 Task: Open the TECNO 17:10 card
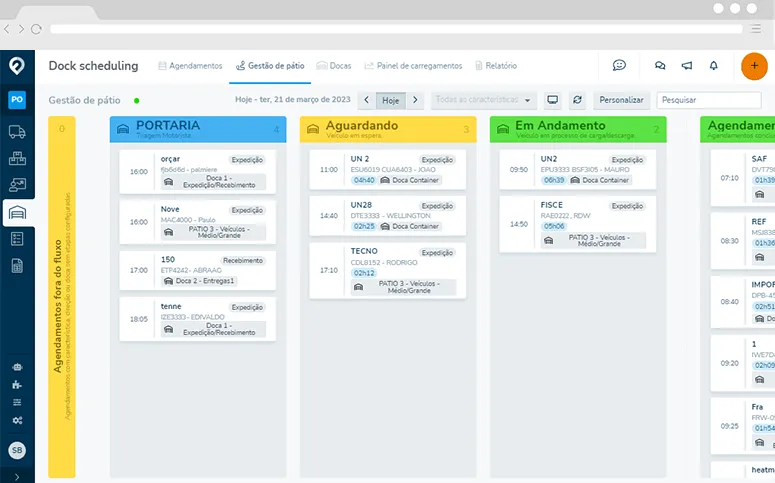[x=388, y=270]
